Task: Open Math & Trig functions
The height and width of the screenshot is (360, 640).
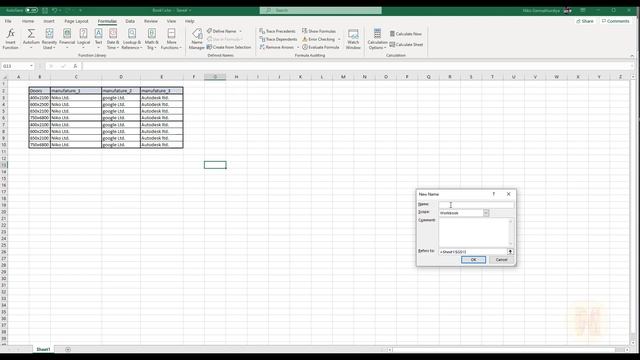Action: point(151,39)
